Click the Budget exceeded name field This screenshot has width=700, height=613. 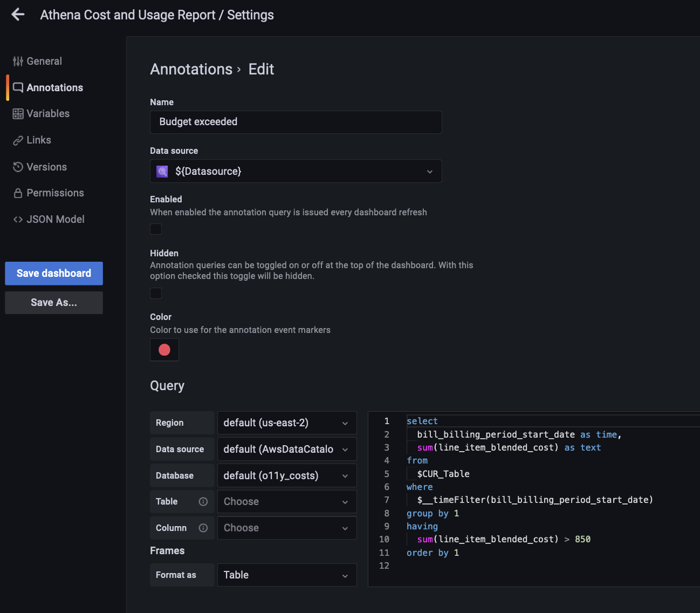pyautogui.click(x=296, y=122)
